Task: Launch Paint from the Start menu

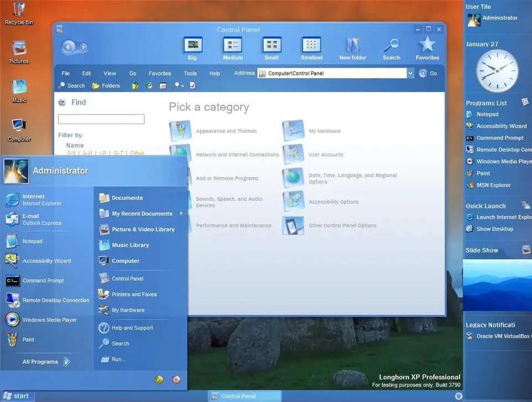Action: click(20, 339)
